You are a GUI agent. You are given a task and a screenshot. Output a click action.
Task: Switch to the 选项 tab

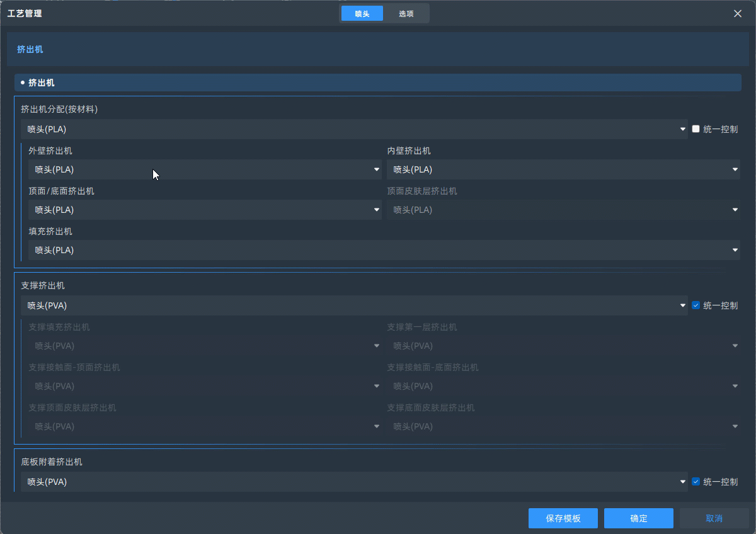pos(407,13)
